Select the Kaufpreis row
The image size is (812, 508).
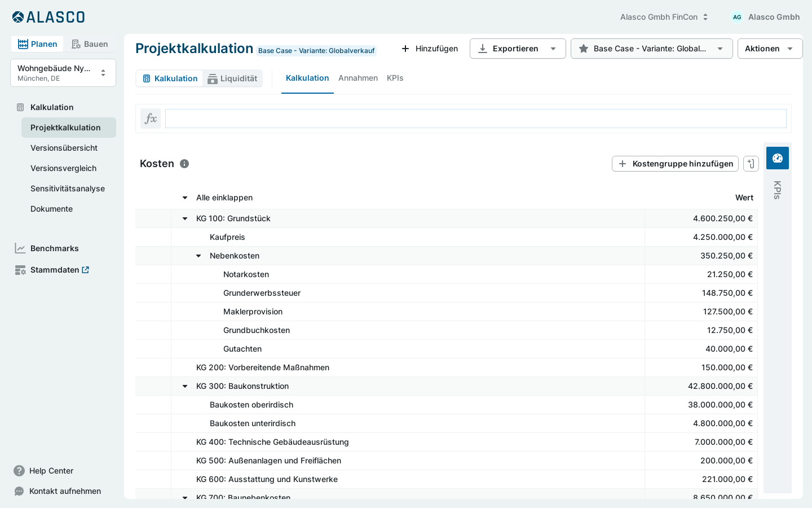click(447, 237)
